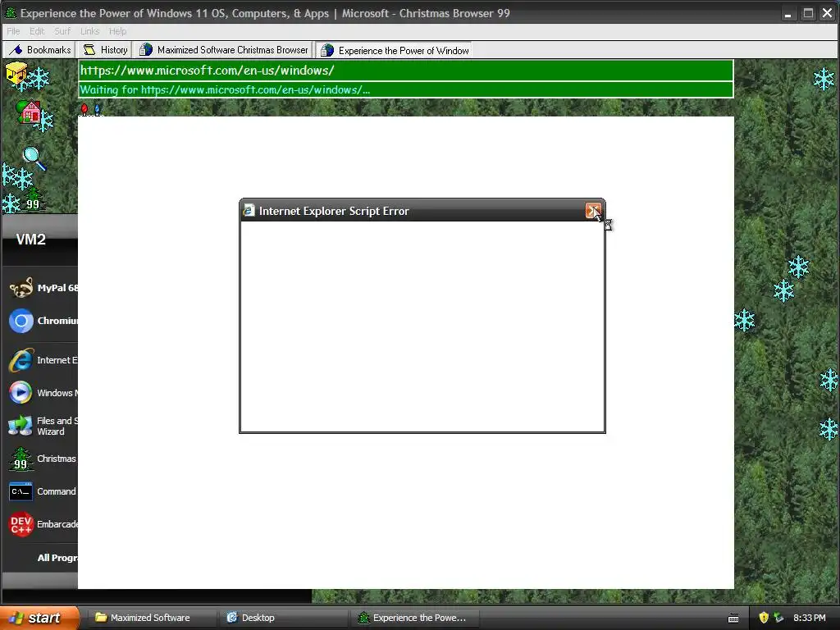840x630 pixels.
Task: Launch MyPal 68 from Start menu
Action: (43, 288)
